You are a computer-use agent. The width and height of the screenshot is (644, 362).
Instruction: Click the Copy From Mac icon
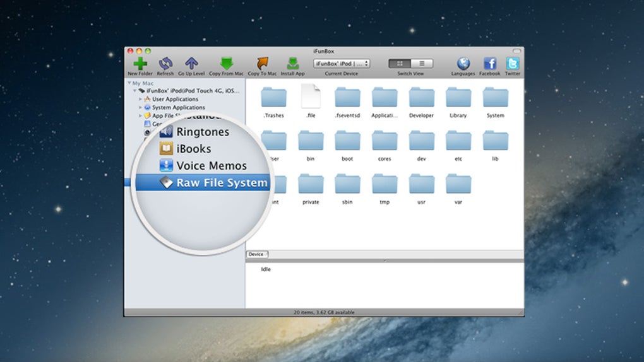(226, 63)
